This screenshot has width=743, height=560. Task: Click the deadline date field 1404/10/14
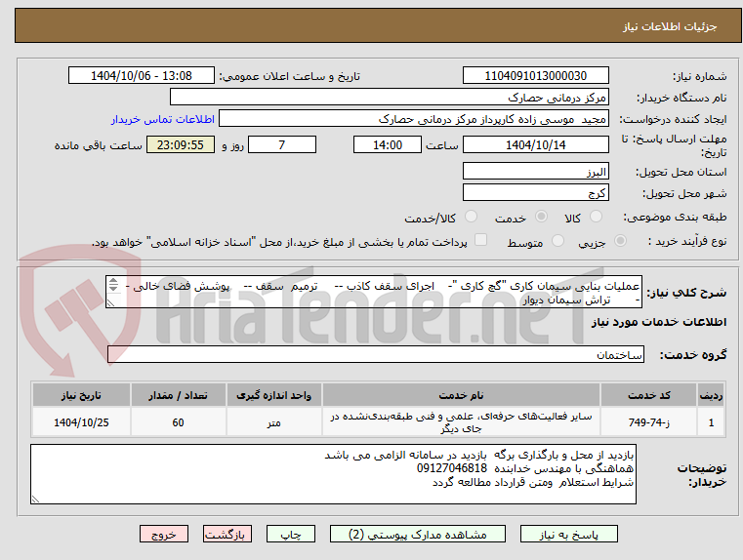(x=535, y=144)
